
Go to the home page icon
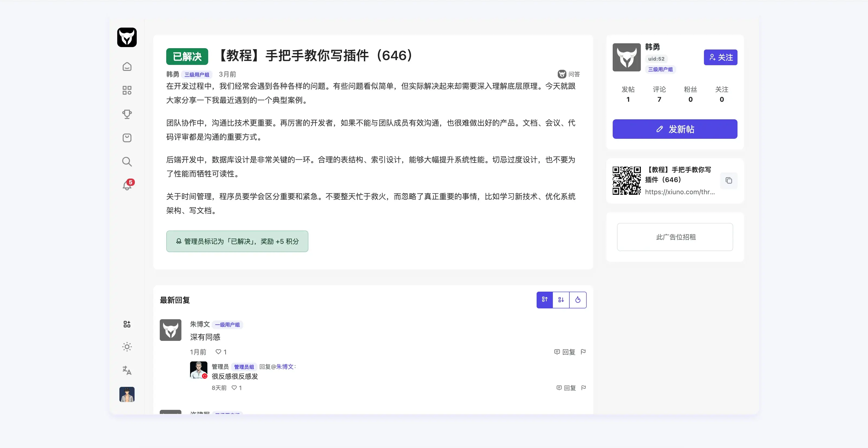(x=127, y=67)
